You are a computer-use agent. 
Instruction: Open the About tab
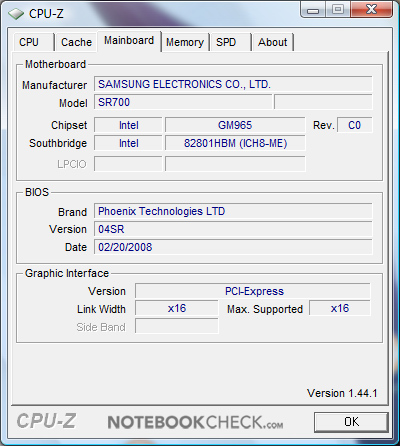(x=273, y=42)
